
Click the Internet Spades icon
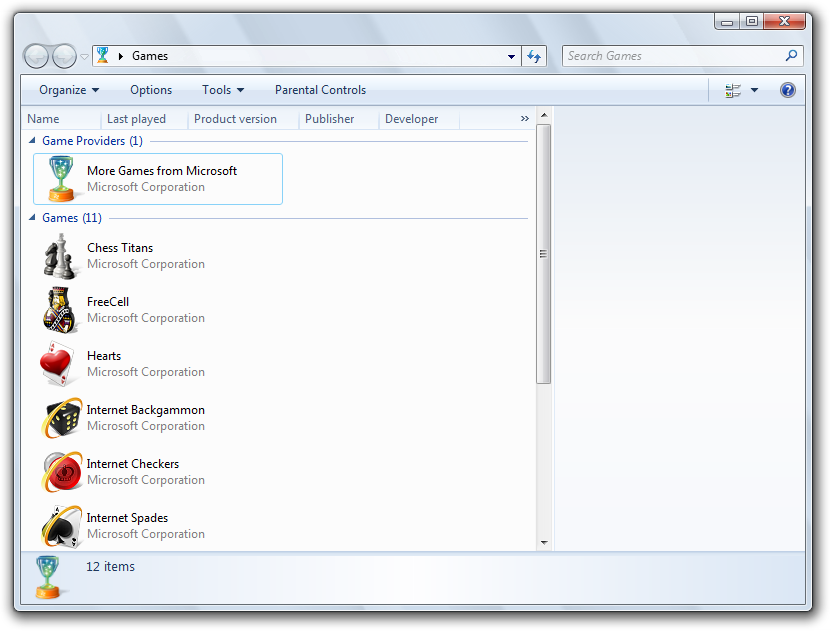(x=62, y=526)
